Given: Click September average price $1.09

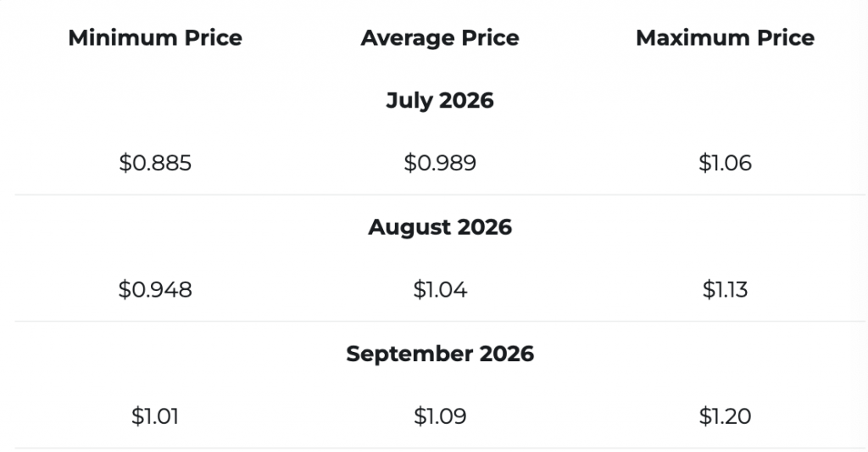Looking at the screenshot, I should pyautogui.click(x=440, y=416).
